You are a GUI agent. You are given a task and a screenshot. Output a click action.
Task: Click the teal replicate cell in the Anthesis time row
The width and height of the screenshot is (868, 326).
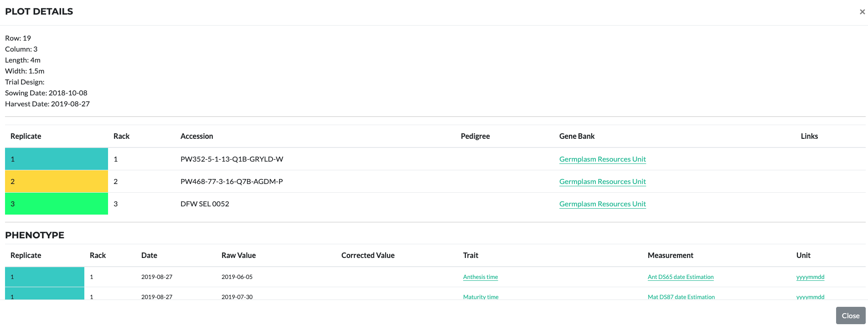(45, 277)
